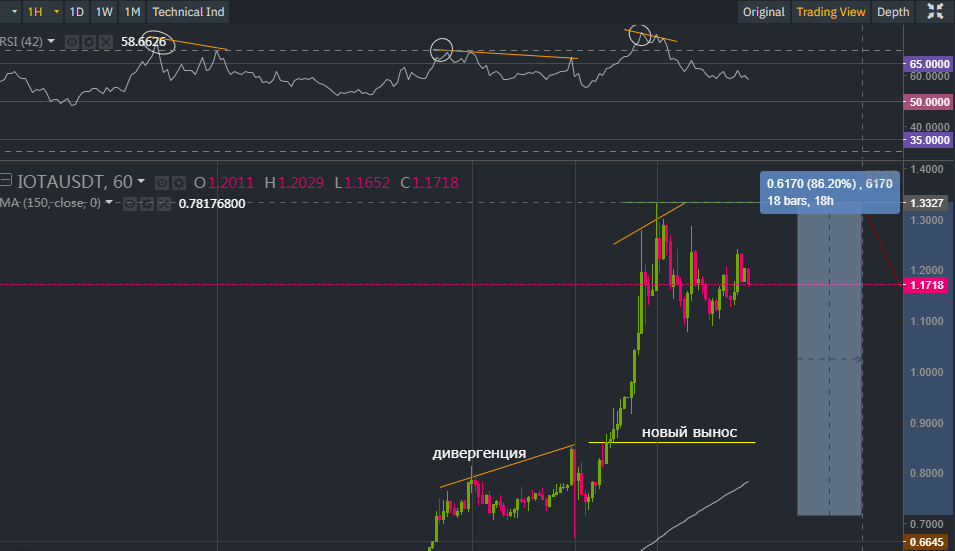Click the 18 bars, 18h measurement text

click(800, 201)
